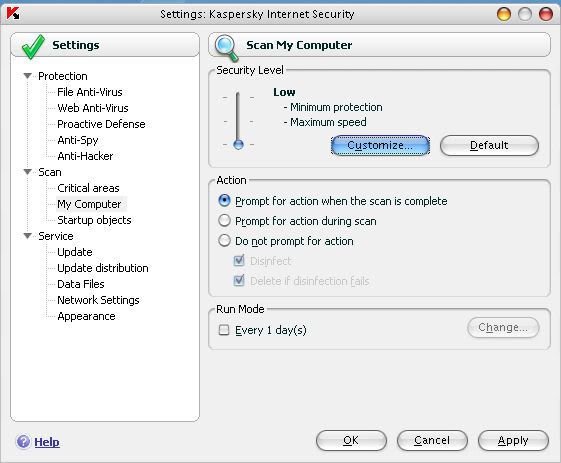The width and height of the screenshot is (561, 463).
Task: Collapse the Scan tree node
Action: tap(28, 172)
